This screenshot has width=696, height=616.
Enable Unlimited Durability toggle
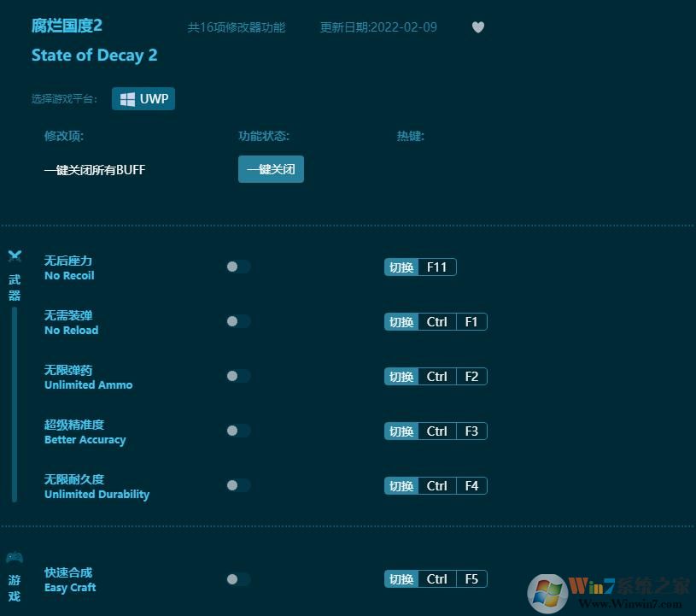click(239, 485)
